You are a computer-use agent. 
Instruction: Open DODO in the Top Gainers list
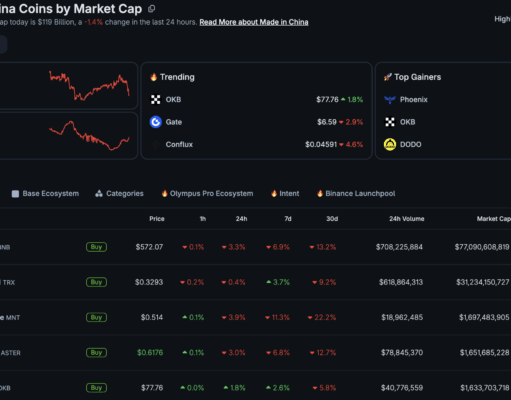(411, 144)
